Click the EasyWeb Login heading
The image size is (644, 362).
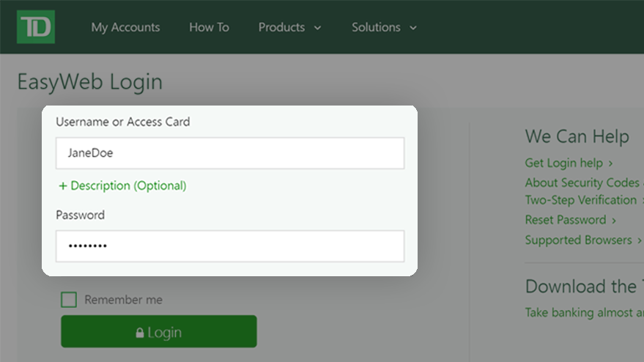90,82
